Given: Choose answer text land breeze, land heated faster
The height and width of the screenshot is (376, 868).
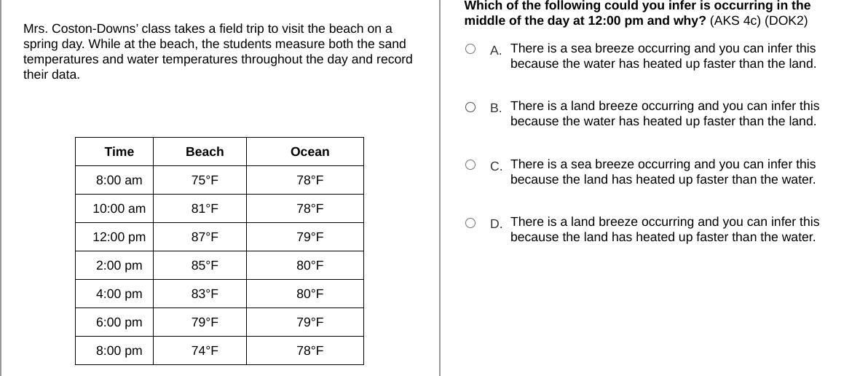Looking at the screenshot, I should 665,230.
